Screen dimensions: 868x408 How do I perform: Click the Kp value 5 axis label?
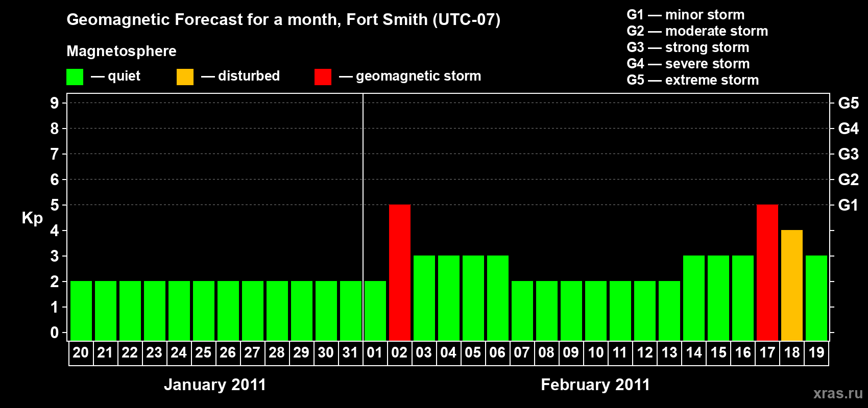click(x=55, y=205)
